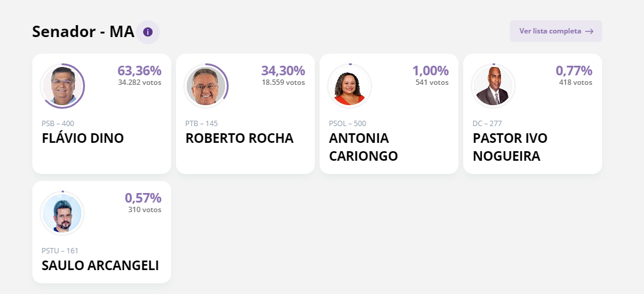Click Flávio Dino's candidate photo

(63, 86)
